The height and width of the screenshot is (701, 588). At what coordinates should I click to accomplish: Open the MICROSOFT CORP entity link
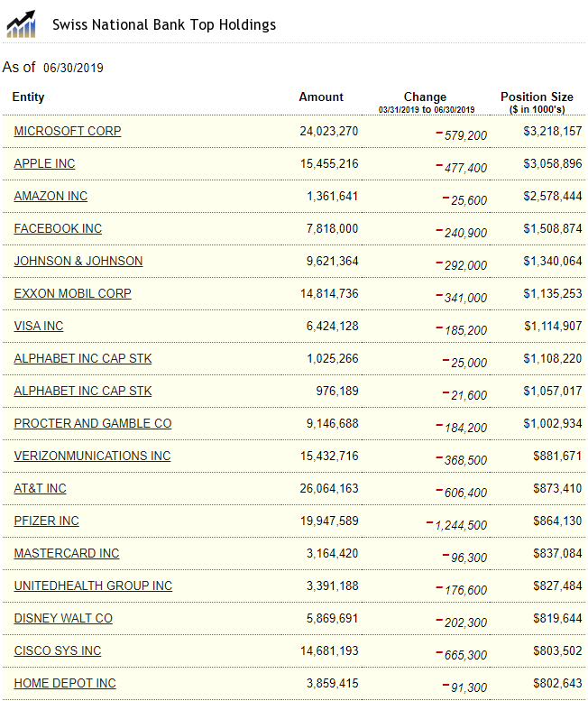[x=68, y=131]
